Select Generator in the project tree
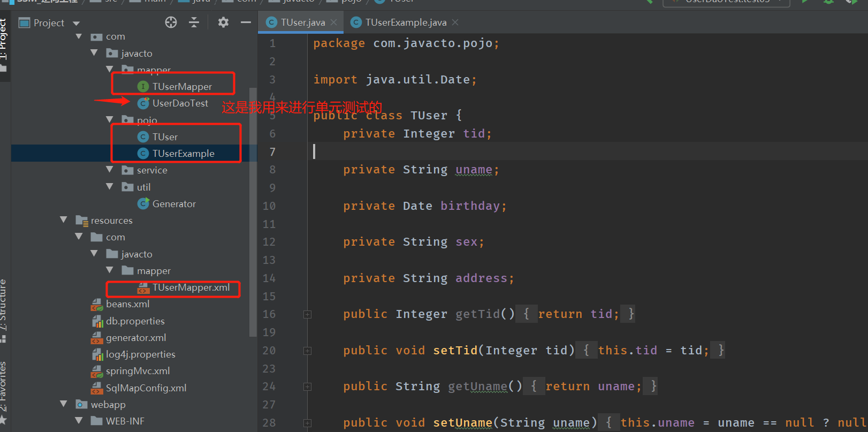This screenshot has width=868, height=432. 174,204
